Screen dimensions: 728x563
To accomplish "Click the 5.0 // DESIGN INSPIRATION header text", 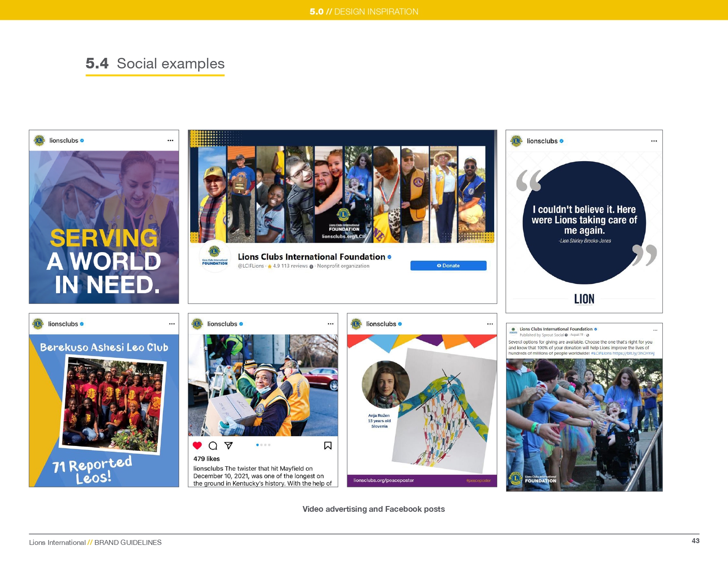I will (364, 11).
